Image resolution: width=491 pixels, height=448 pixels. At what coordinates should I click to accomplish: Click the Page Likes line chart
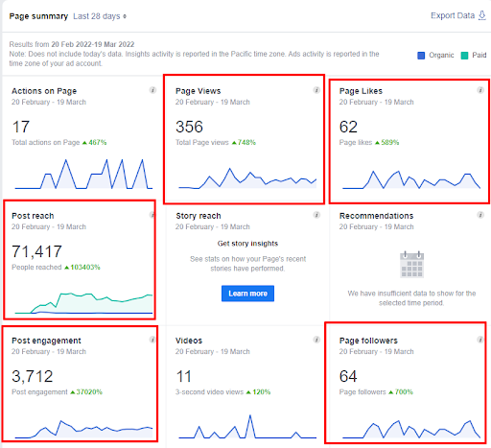411,179
